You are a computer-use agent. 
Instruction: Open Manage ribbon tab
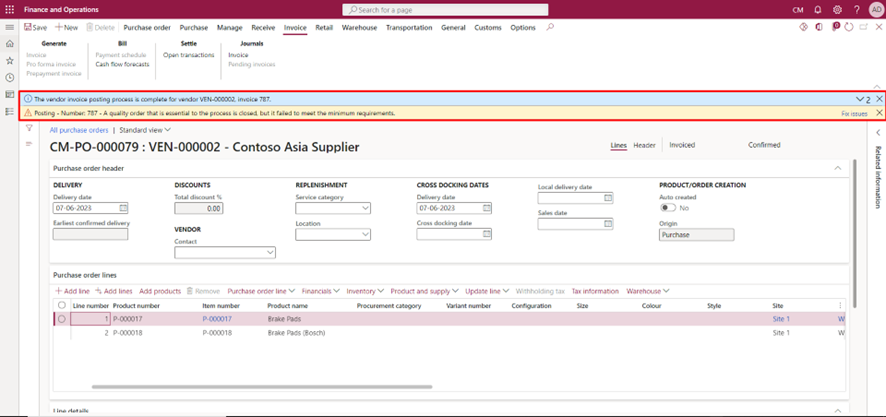click(x=229, y=27)
